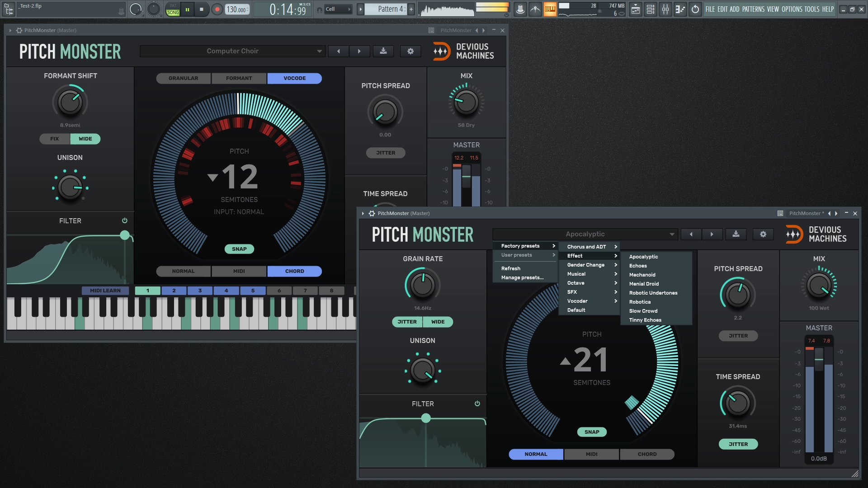868x488 pixels.
Task: Open Apocalyptic preset dropdown in front window
Action: point(585,234)
